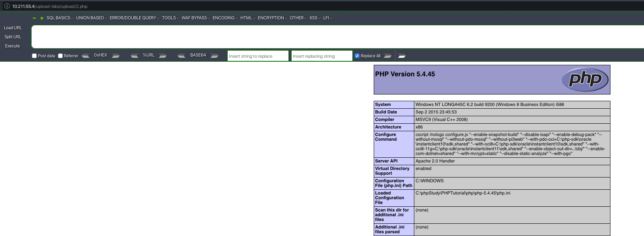Enable the Post data checkbox
This screenshot has width=644, height=236.
34,56
